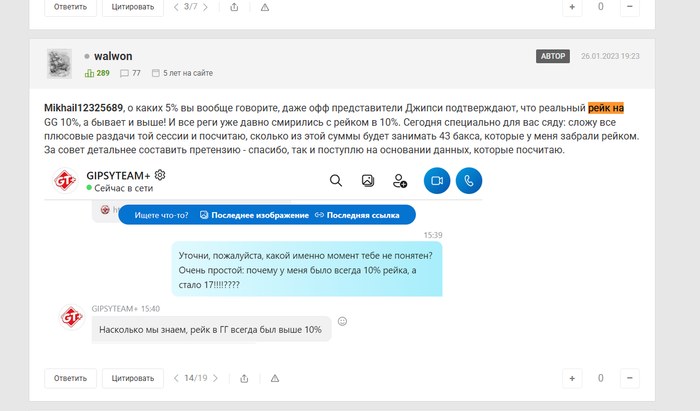The height and width of the screenshot is (411, 700).
Task: Click Последнее изображение shortcut
Action: 254,215
